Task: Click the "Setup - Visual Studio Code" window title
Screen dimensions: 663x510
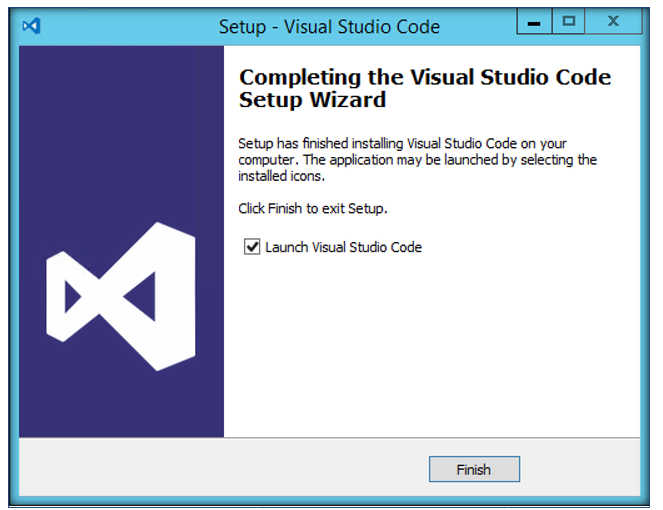Action: [329, 27]
